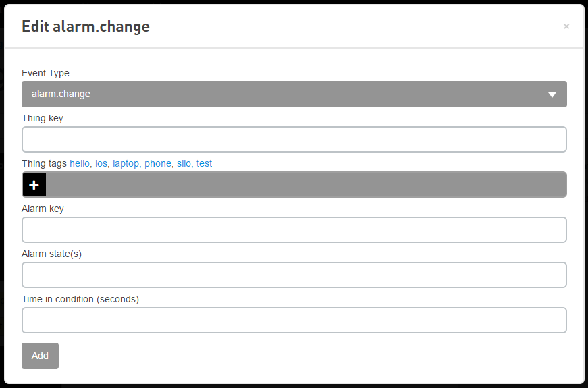Viewport: 588px width, 388px height.
Task: Click the 'Alarm state(s)' label text
Action: point(51,254)
